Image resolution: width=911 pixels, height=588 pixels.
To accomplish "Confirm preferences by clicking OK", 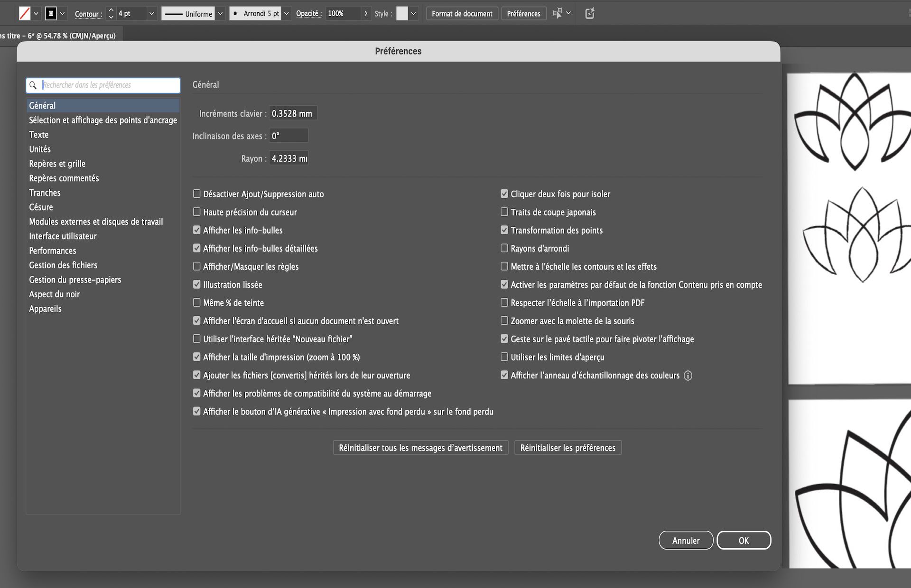I will 744,540.
